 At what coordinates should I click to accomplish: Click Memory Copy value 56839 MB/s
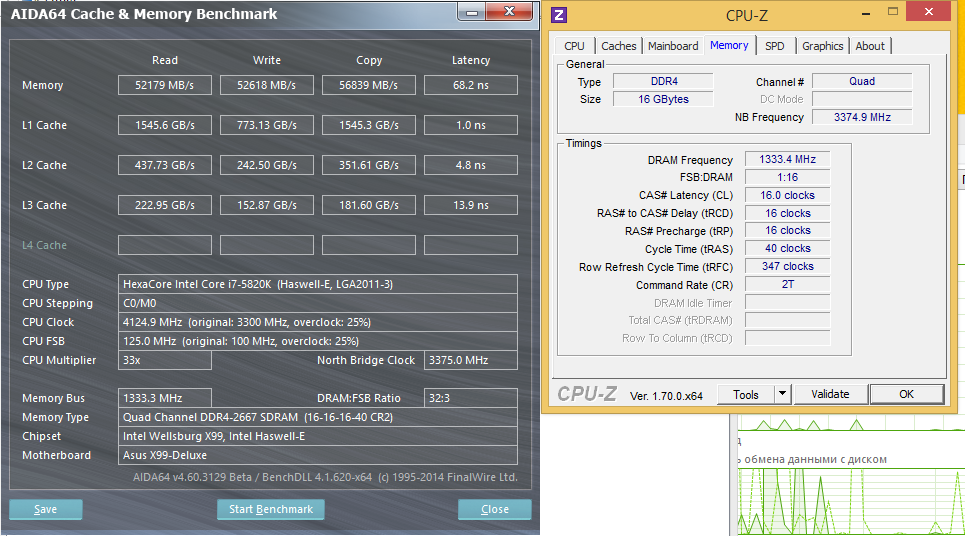(x=369, y=85)
